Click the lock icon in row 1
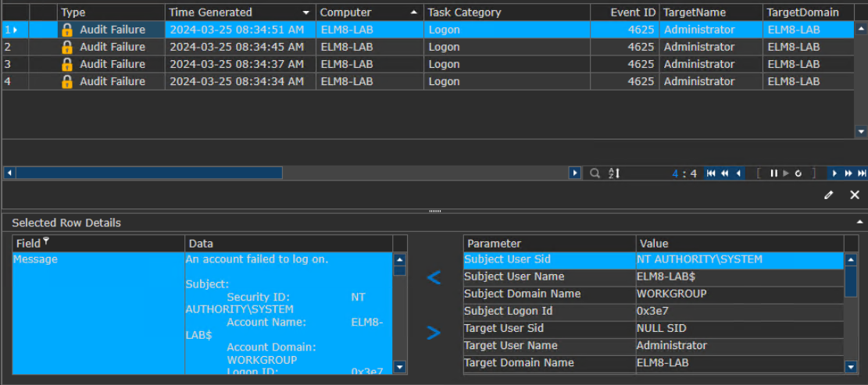Screen dimensions: 868x385 (67, 30)
